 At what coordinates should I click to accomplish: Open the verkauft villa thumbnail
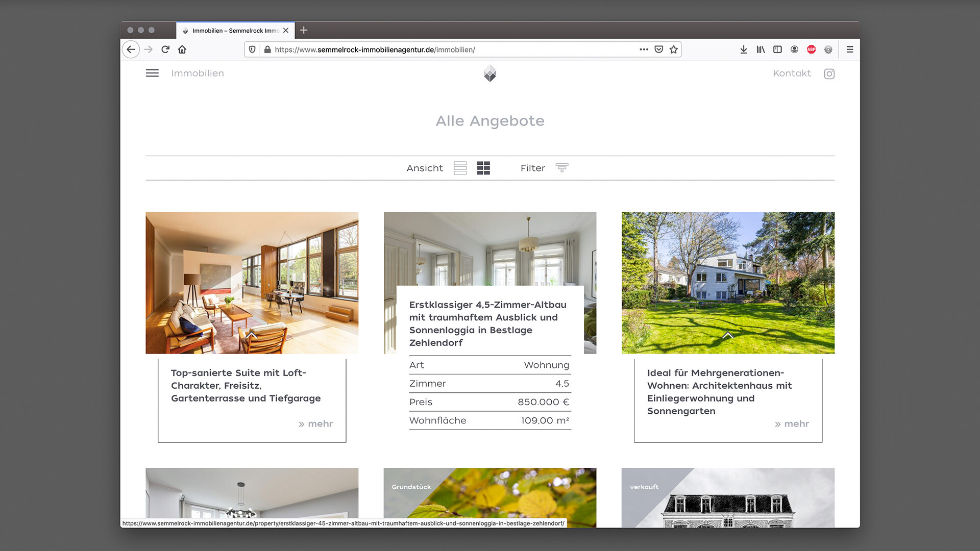tap(728, 497)
